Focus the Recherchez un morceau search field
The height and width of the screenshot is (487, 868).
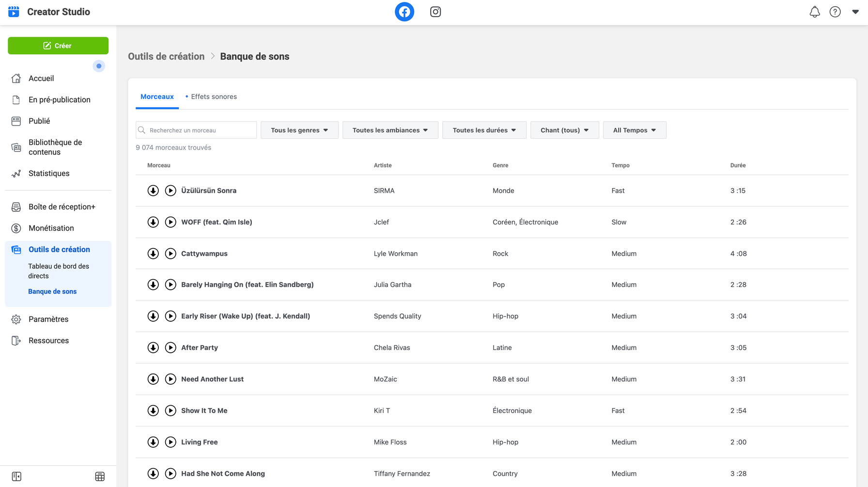click(196, 130)
